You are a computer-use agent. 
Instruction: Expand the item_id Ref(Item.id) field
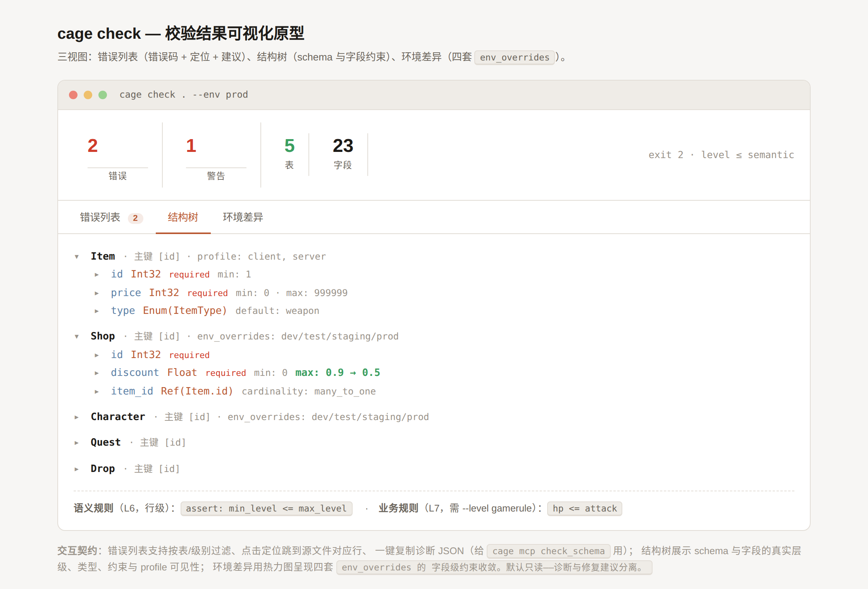[x=96, y=391]
